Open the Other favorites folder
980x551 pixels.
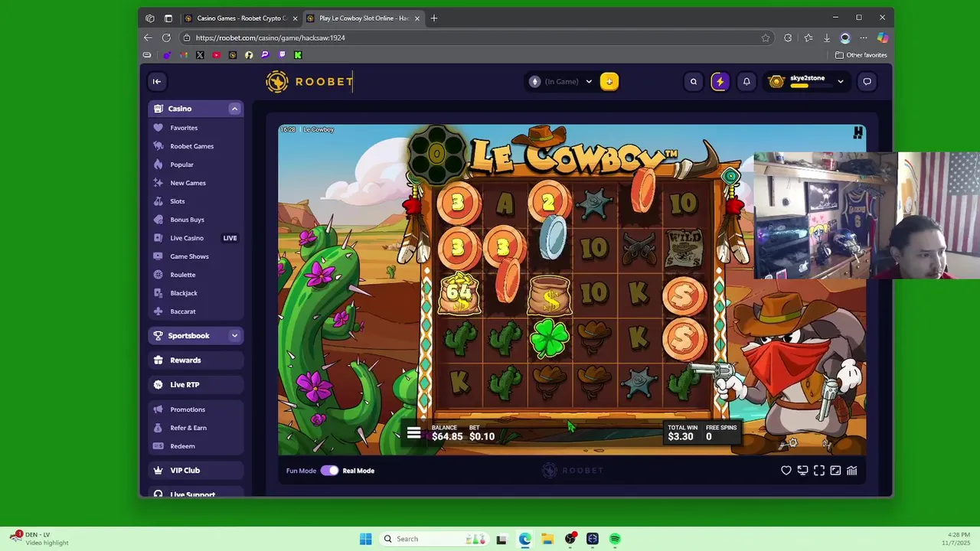[x=861, y=55]
